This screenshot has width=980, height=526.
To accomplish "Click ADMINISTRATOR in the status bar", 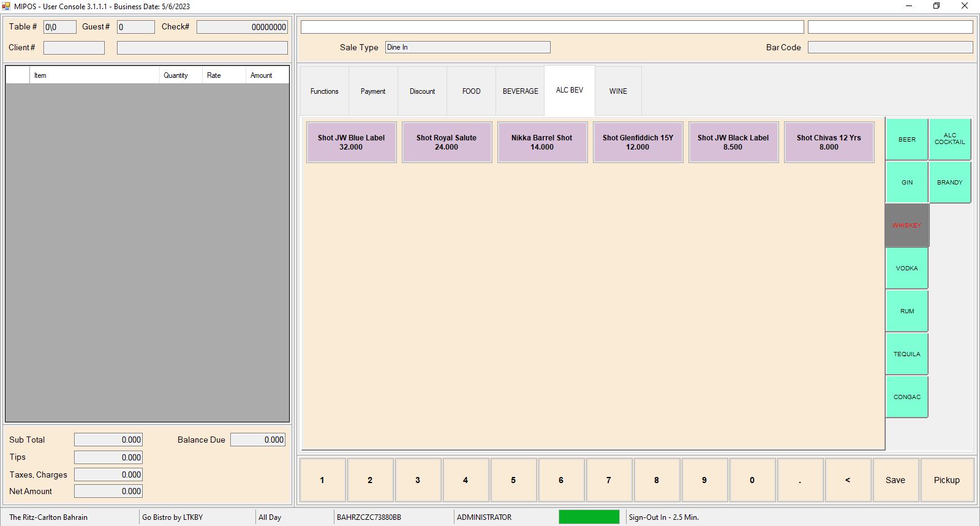I will point(484,517).
